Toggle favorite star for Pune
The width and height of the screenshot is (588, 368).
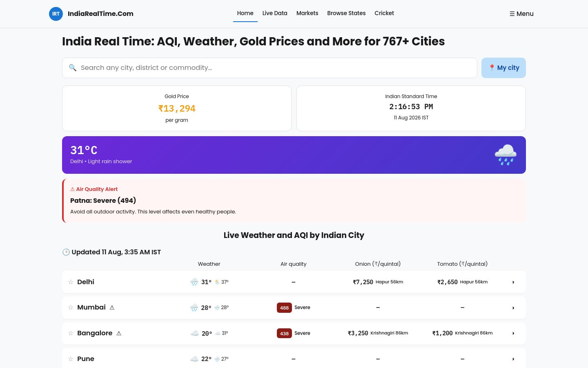(71, 359)
